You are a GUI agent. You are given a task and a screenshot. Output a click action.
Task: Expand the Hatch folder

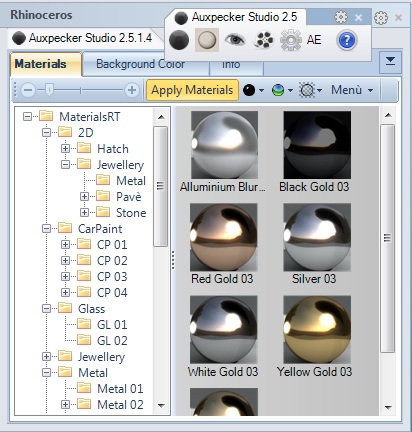pyautogui.click(x=65, y=149)
